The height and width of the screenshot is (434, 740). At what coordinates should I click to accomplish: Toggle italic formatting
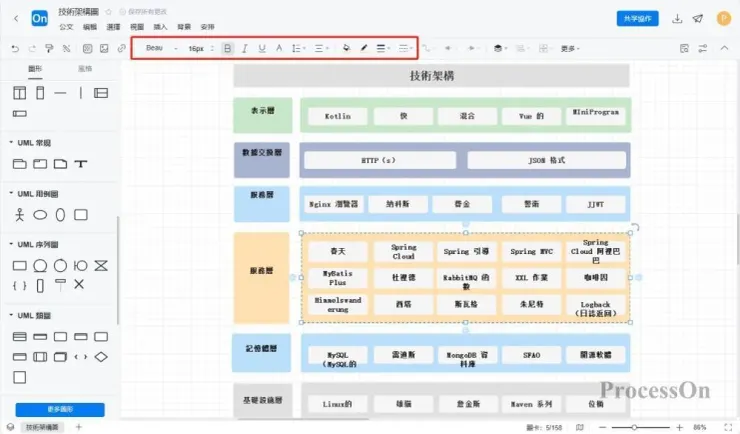tap(244, 48)
